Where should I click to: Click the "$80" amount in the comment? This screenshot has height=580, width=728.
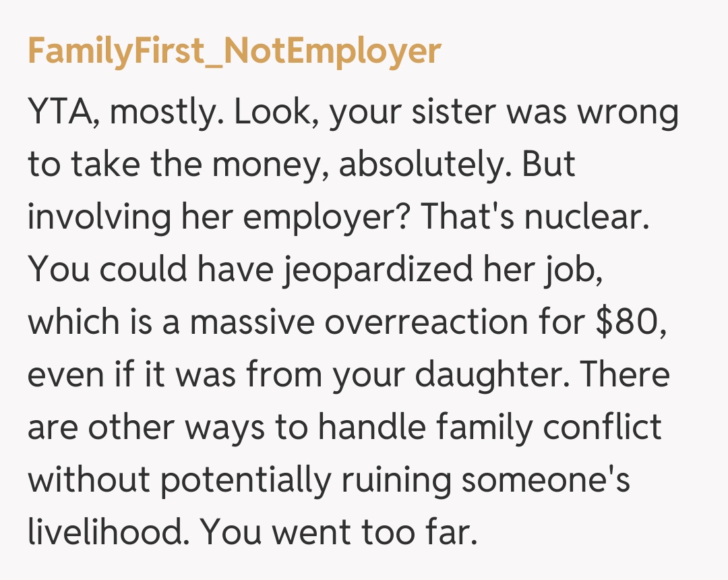point(627,322)
